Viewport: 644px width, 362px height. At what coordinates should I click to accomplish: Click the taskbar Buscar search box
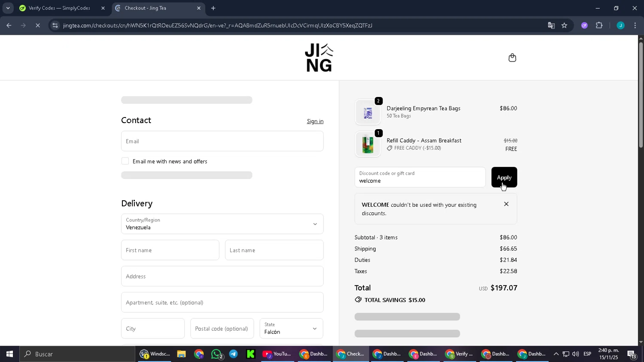point(77,354)
